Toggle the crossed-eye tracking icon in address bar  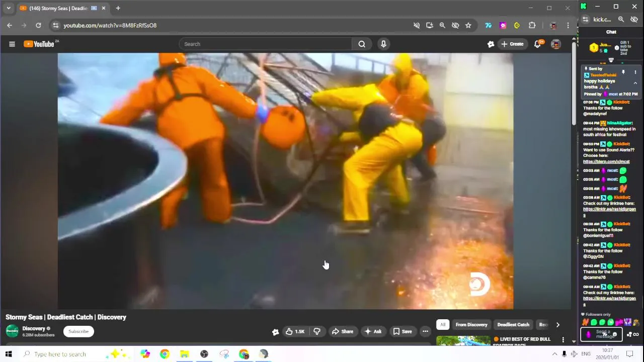coord(455,25)
